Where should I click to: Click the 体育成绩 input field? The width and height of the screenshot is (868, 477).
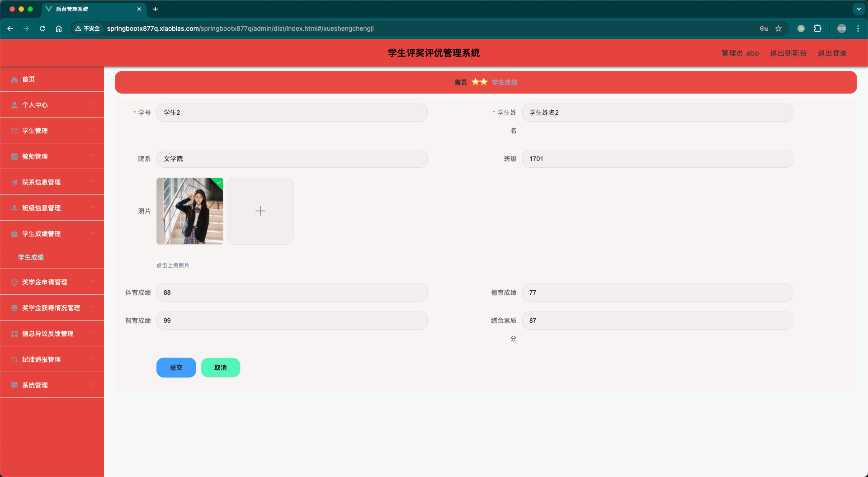[x=292, y=293]
